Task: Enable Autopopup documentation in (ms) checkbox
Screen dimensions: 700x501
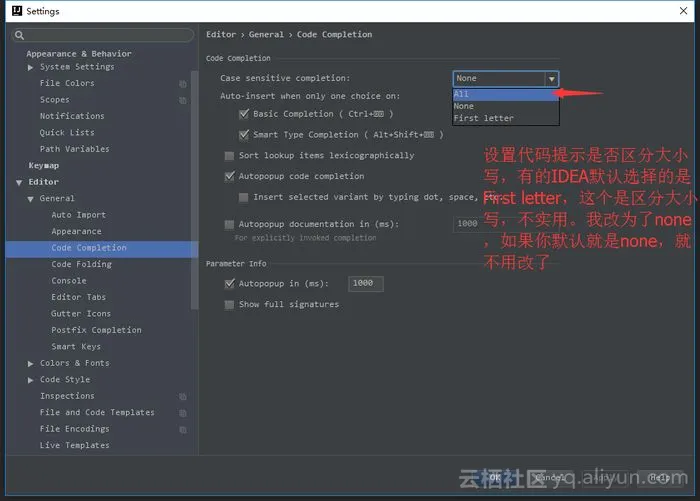Action: 229,224
